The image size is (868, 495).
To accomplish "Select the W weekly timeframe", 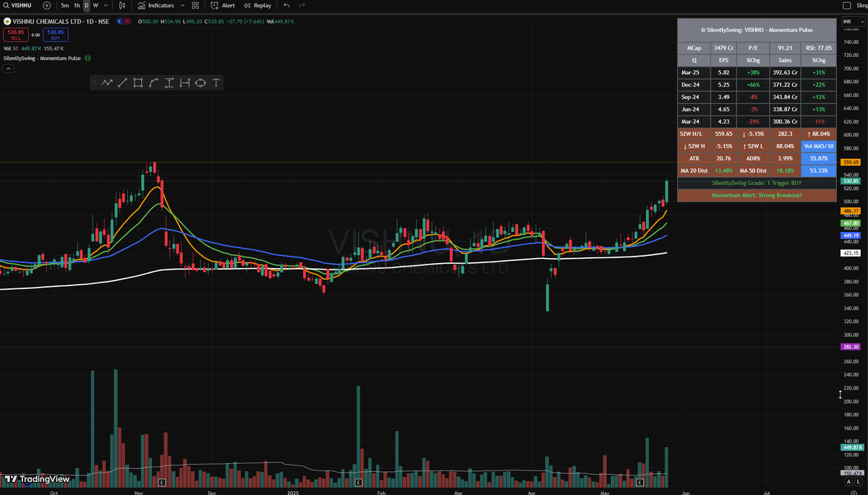I will (x=95, y=5).
